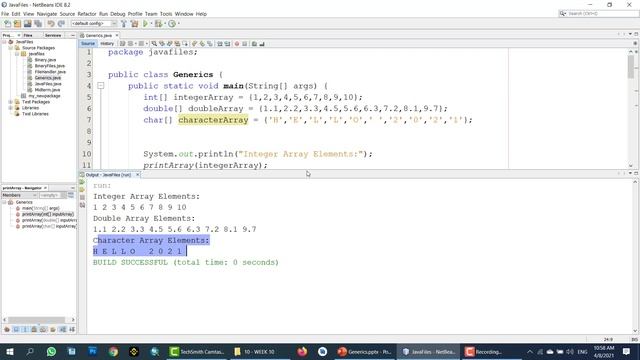Click the Clean and Build Project icon
The height and width of the screenshot is (360, 640).
(134, 24)
